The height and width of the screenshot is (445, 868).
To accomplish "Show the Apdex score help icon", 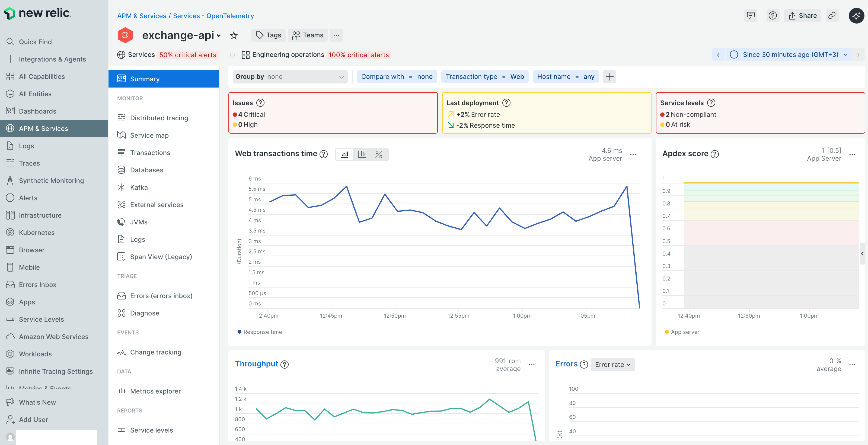I will (x=714, y=154).
